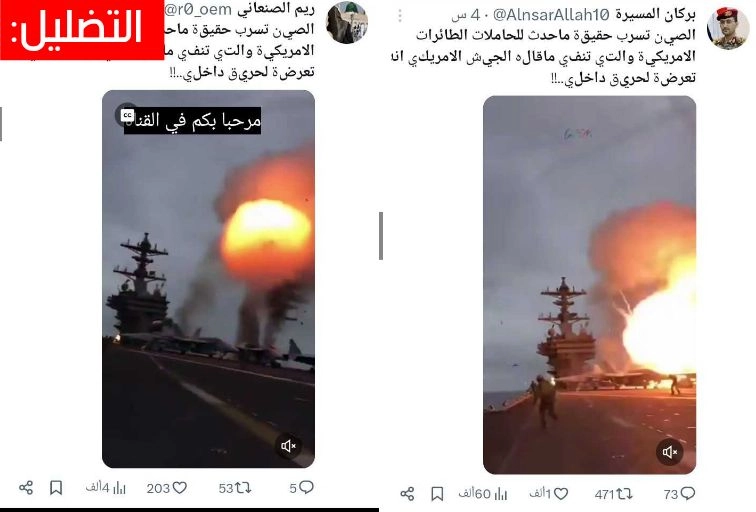Bookmark the right tweet

(x=437, y=494)
